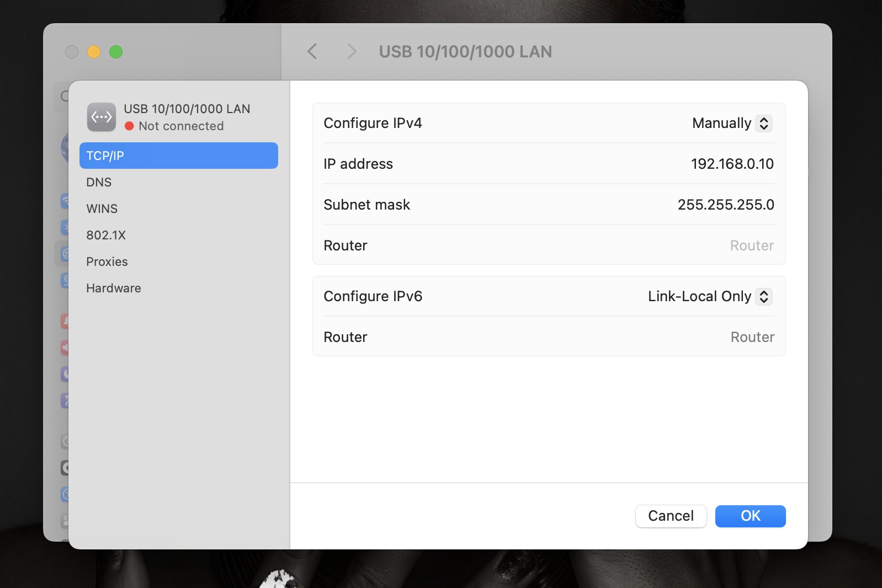This screenshot has width=882, height=588.
Task: Switch to the DNS section
Action: (99, 182)
